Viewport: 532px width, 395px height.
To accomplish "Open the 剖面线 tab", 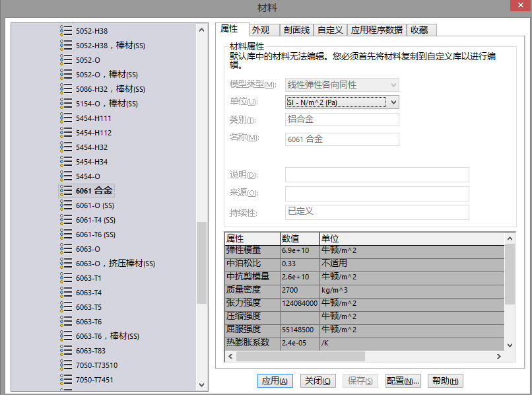I will [x=296, y=30].
